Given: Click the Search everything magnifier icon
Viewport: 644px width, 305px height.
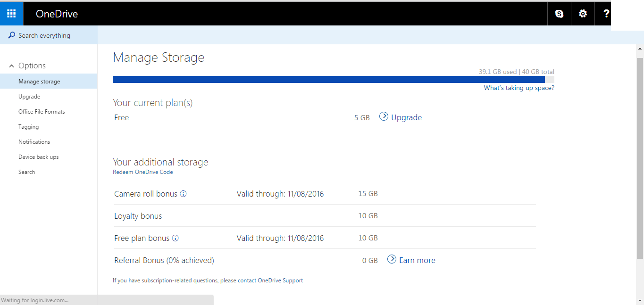Looking at the screenshot, I should pyautogui.click(x=11, y=35).
